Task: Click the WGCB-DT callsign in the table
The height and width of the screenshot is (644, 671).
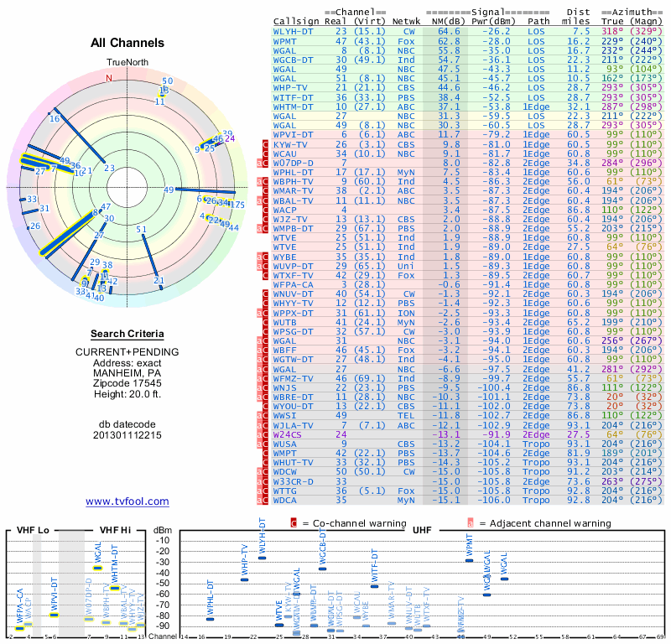Action: coord(293,60)
